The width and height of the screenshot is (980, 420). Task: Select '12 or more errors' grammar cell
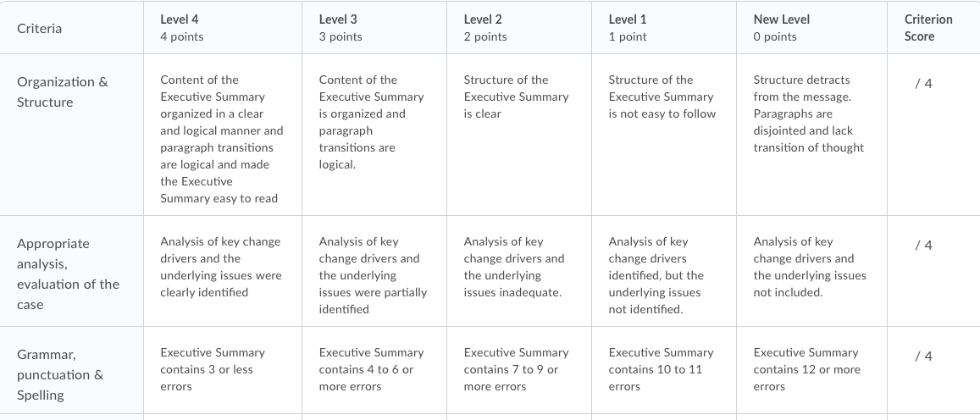click(x=812, y=370)
